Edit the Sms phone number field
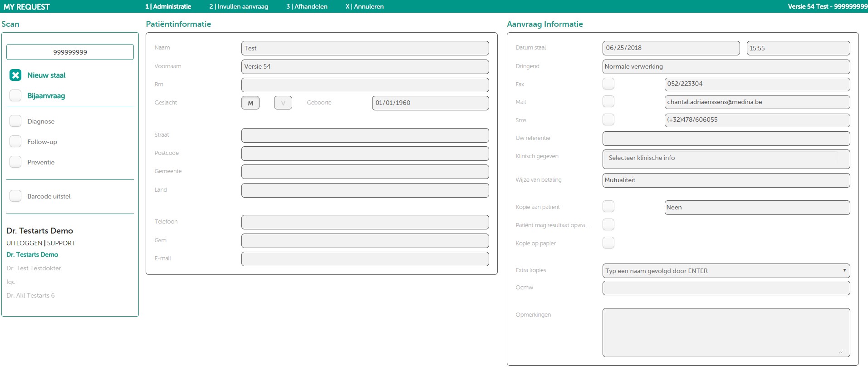This screenshot has height=373, width=868. click(x=757, y=120)
